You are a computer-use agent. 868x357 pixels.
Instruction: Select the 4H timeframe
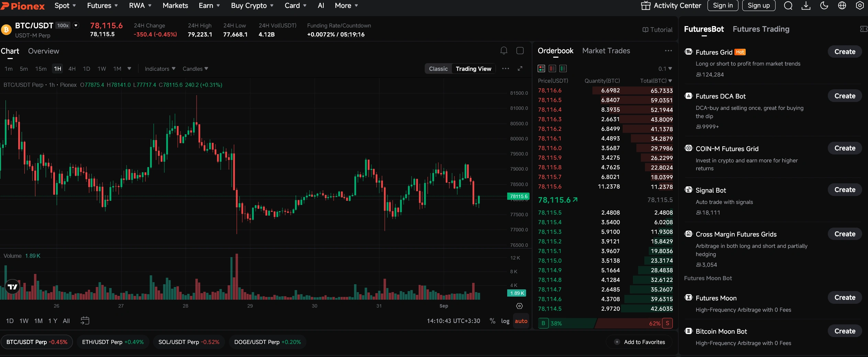[x=72, y=69]
